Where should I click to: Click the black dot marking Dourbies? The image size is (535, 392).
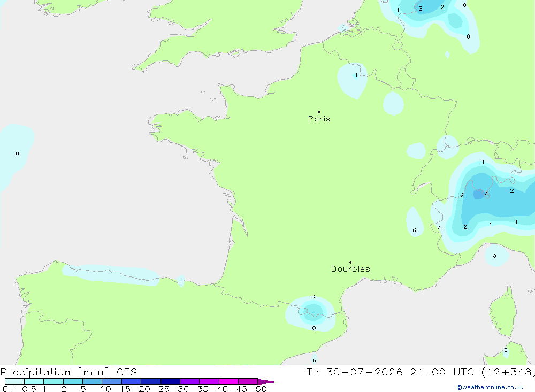350,262
